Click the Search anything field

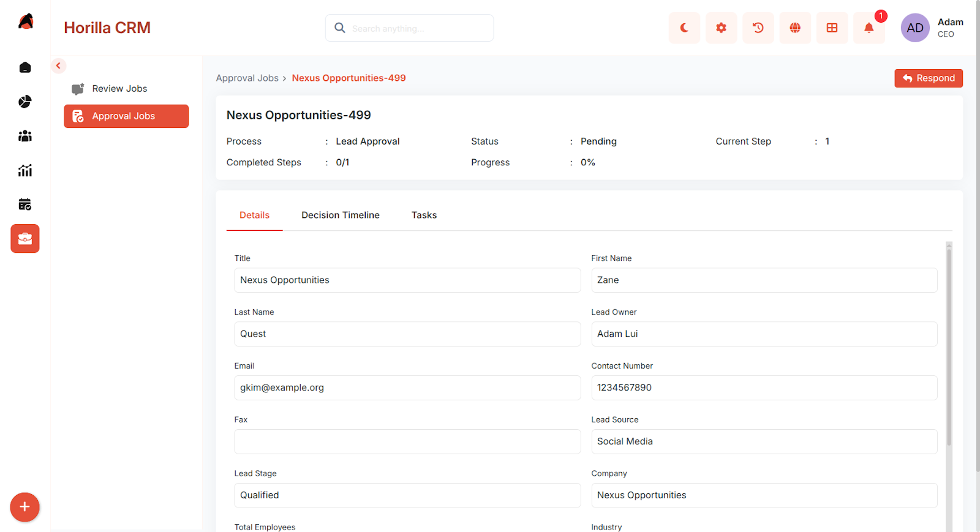pos(409,28)
